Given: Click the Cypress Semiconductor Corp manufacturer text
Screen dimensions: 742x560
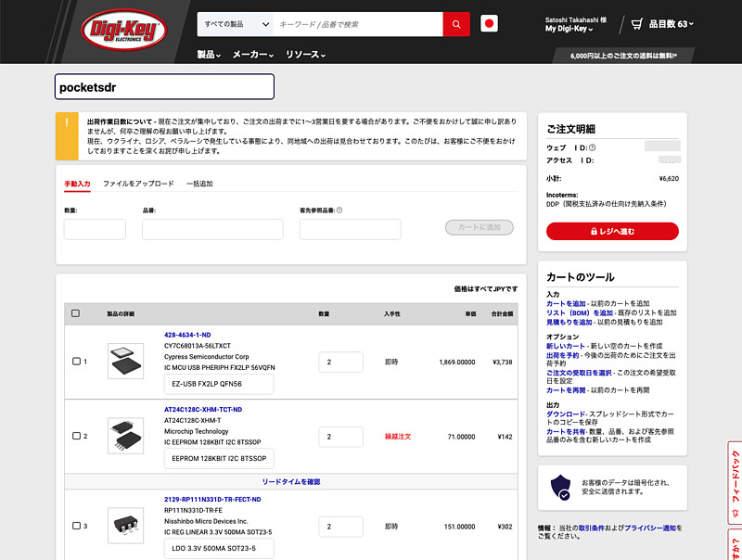Looking at the screenshot, I should pyautogui.click(x=206, y=357).
